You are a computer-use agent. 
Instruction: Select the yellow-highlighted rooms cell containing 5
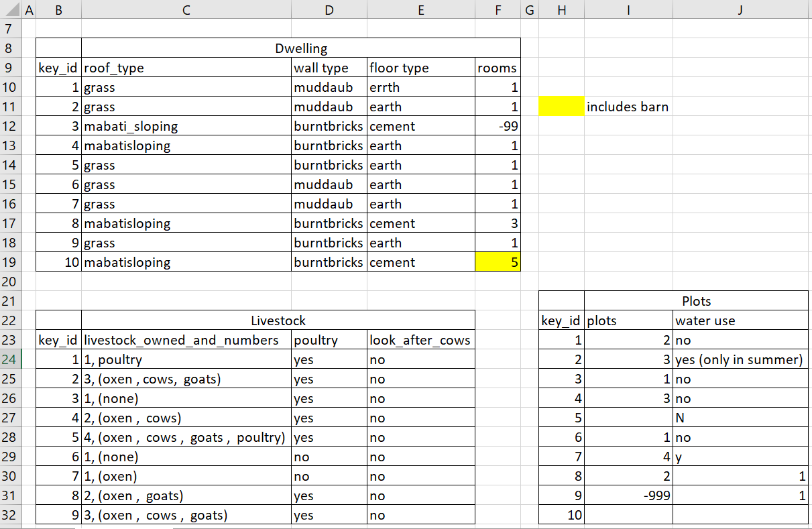click(x=498, y=262)
